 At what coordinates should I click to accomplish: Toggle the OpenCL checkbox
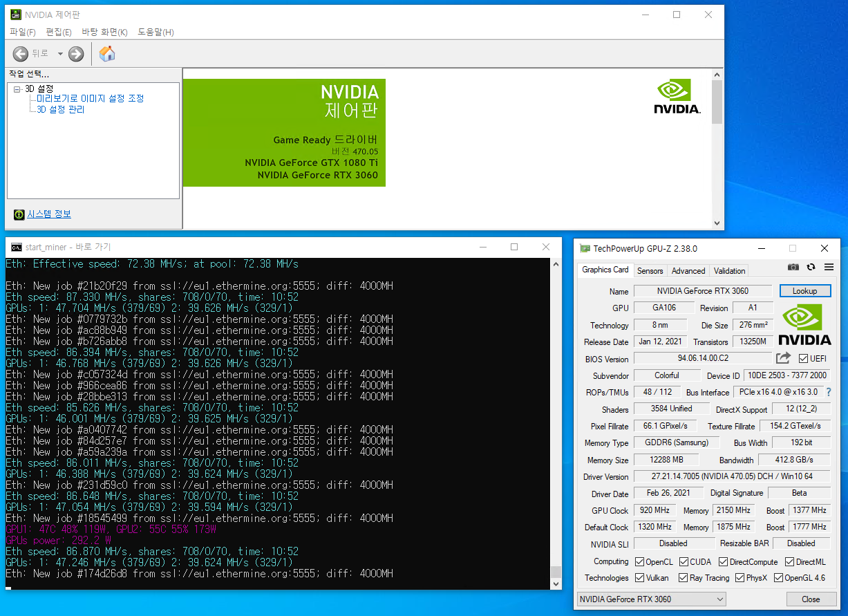point(639,562)
